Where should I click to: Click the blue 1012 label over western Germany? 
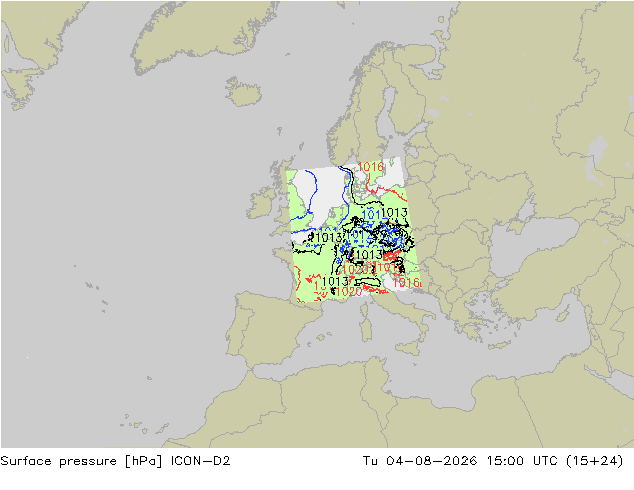(x=360, y=236)
